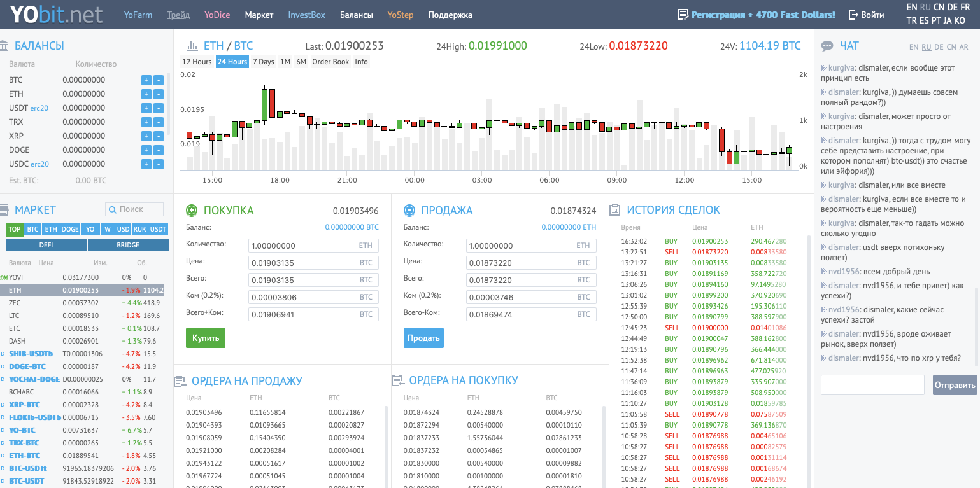This screenshot has width=980, height=488.
Task: Select the TOP market filter
Action: [x=15, y=229]
